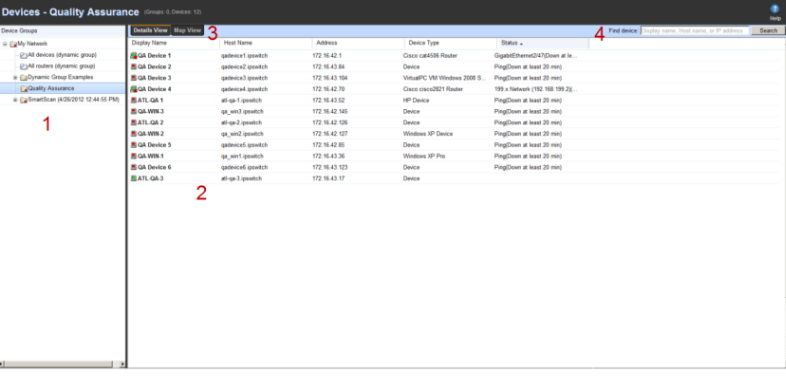Select All devices (dynamic group)
This screenshot has width=786, height=388.
click(x=63, y=55)
